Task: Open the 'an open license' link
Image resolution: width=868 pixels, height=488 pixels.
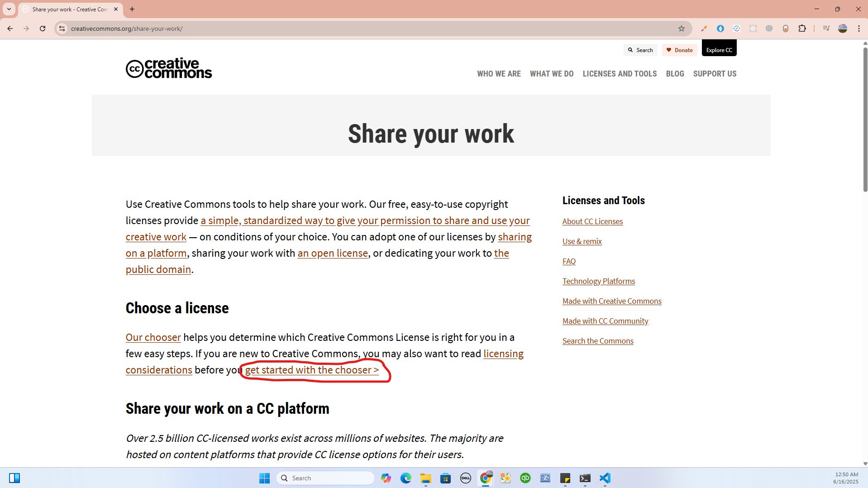Action: [333, 253]
